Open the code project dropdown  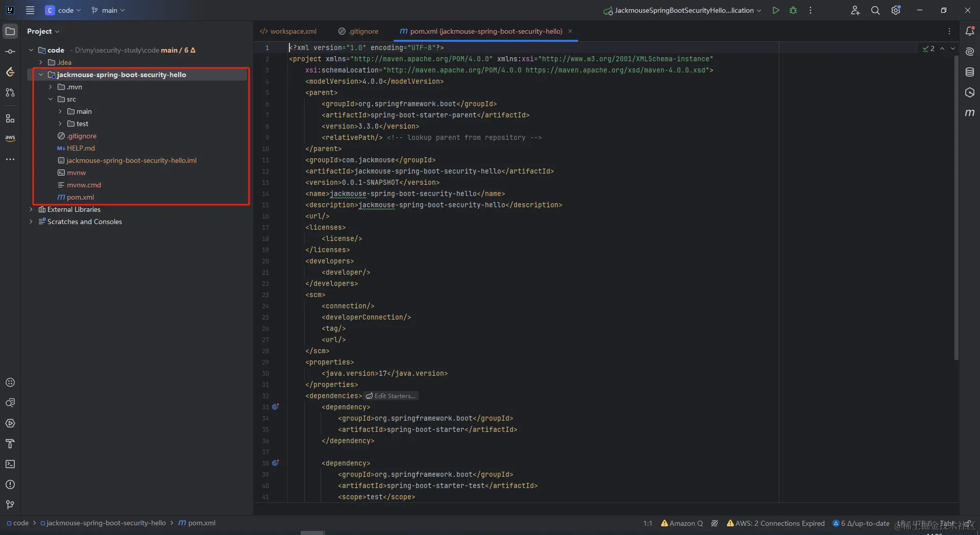[x=63, y=10]
